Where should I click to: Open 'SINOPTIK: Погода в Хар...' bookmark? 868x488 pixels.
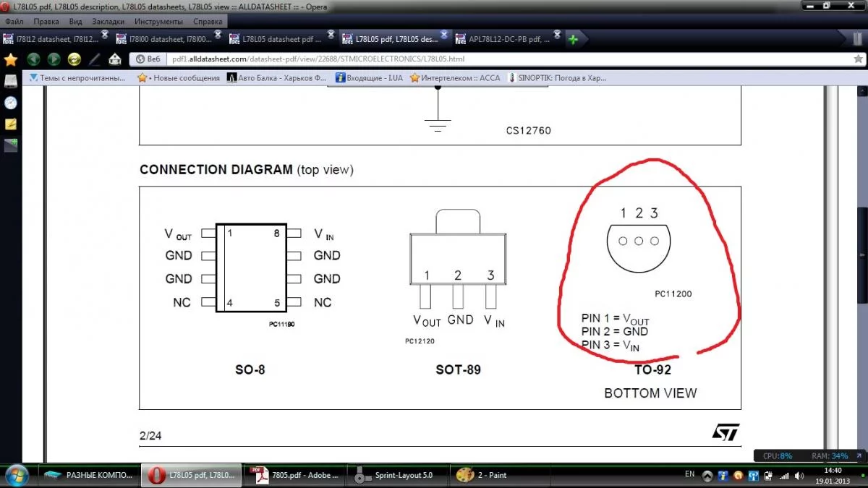pos(558,77)
